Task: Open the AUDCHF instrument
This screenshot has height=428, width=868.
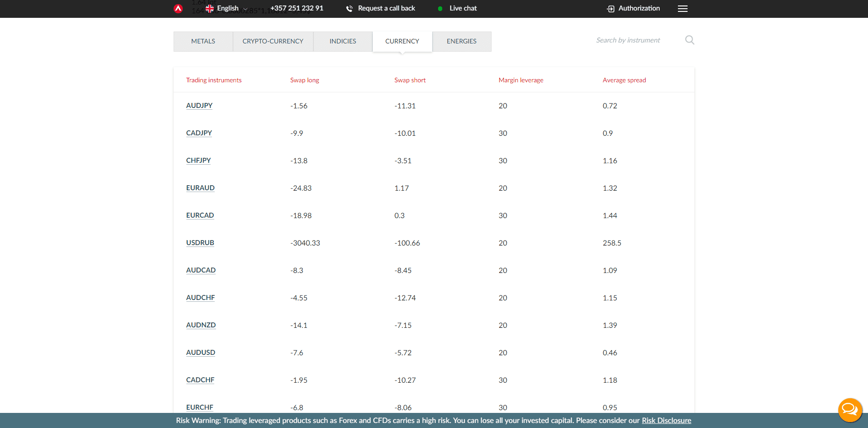Action: click(201, 298)
